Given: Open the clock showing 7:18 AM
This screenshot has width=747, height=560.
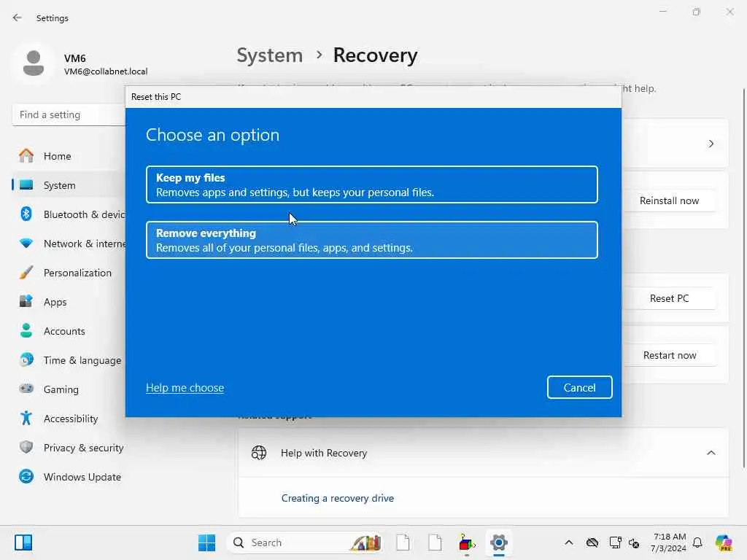Looking at the screenshot, I should [668, 542].
